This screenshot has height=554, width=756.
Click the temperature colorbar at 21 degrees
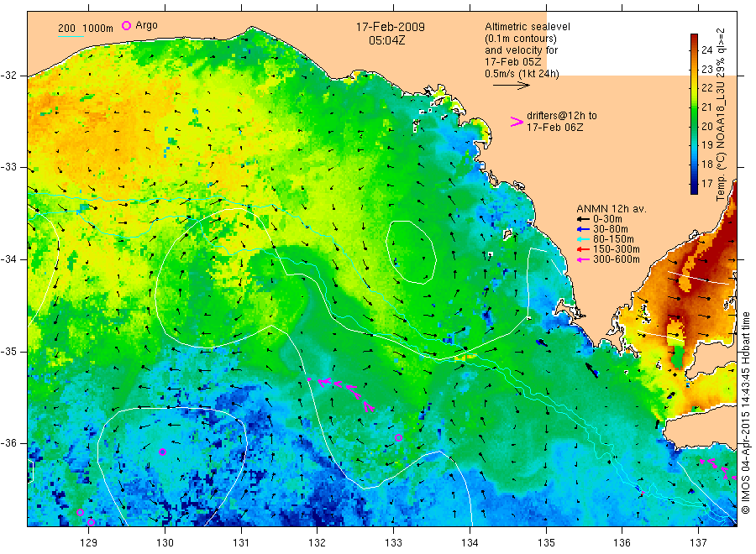pyautogui.click(x=695, y=107)
